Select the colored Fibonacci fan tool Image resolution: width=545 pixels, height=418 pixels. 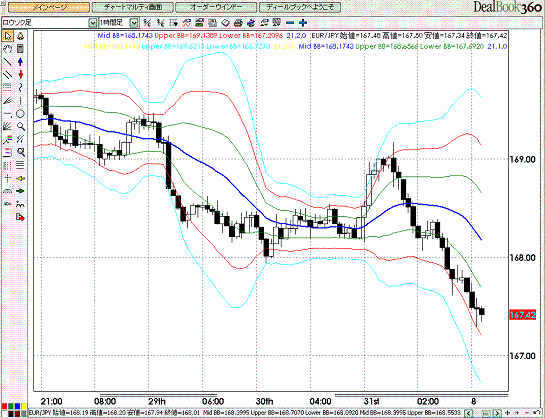click(8, 139)
